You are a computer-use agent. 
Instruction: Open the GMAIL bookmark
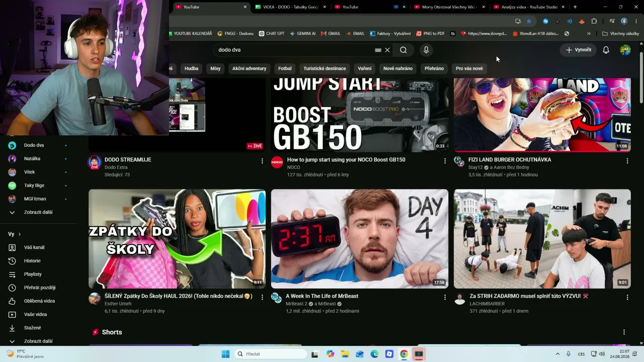pyautogui.click(x=331, y=34)
